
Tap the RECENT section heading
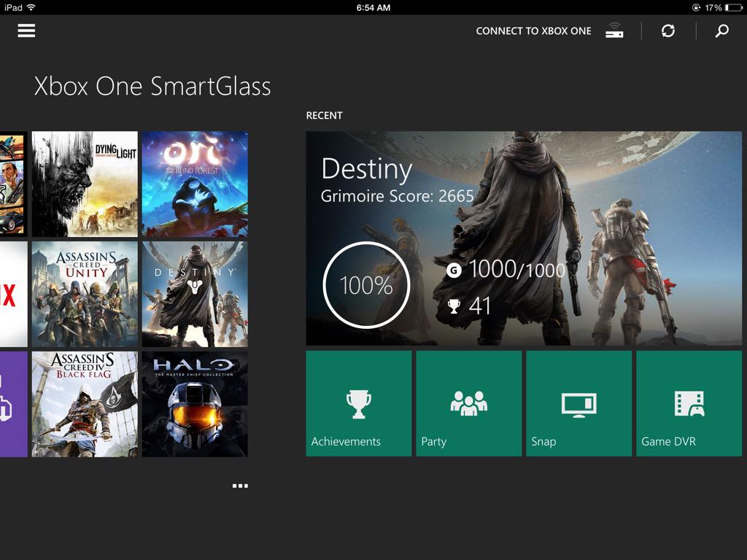324,116
